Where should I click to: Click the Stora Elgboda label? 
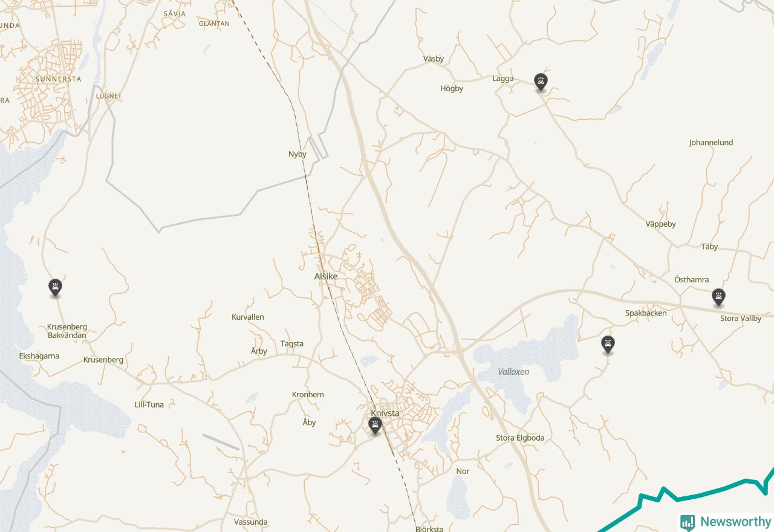pyautogui.click(x=520, y=438)
